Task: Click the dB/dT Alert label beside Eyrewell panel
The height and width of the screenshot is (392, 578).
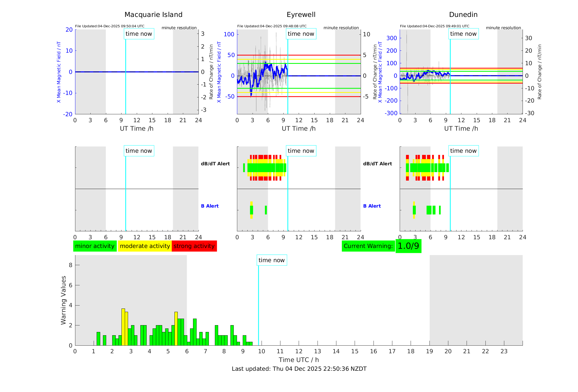Action: coord(215,164)
